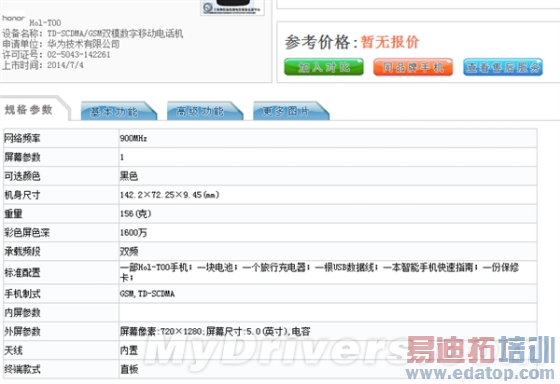This screenshot has width=560, height=384.
Task: Click the 许可证号 02-5043-142261 line
Action: (56, 55)
